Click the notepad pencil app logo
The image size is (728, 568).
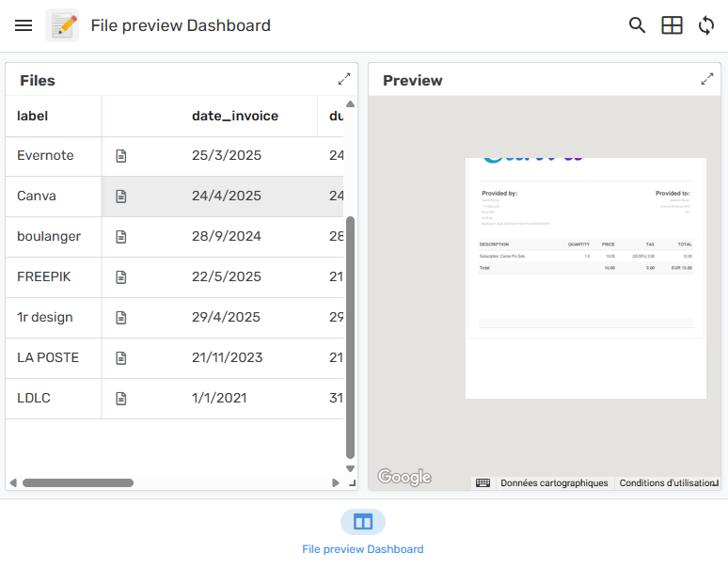click(62, 25)
